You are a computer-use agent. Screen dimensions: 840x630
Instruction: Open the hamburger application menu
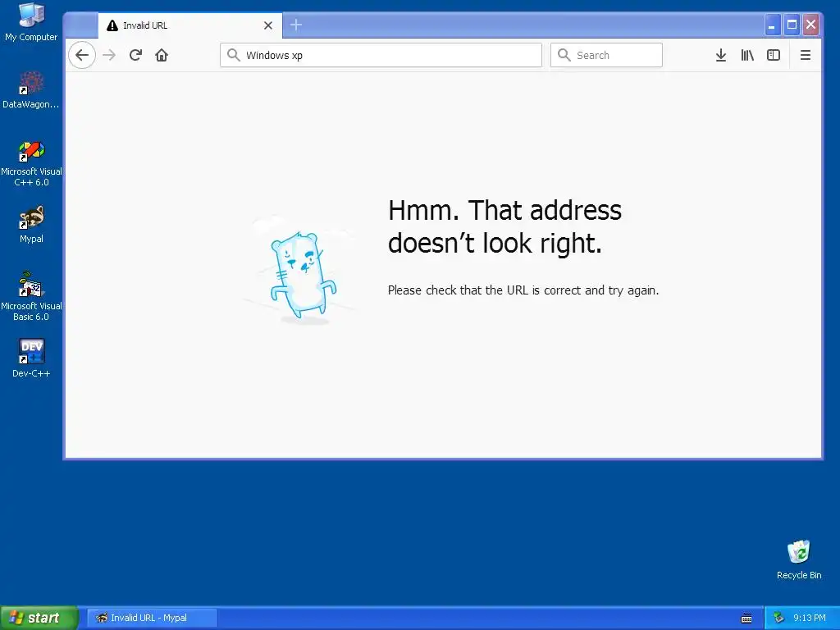[x=806, y=55]
